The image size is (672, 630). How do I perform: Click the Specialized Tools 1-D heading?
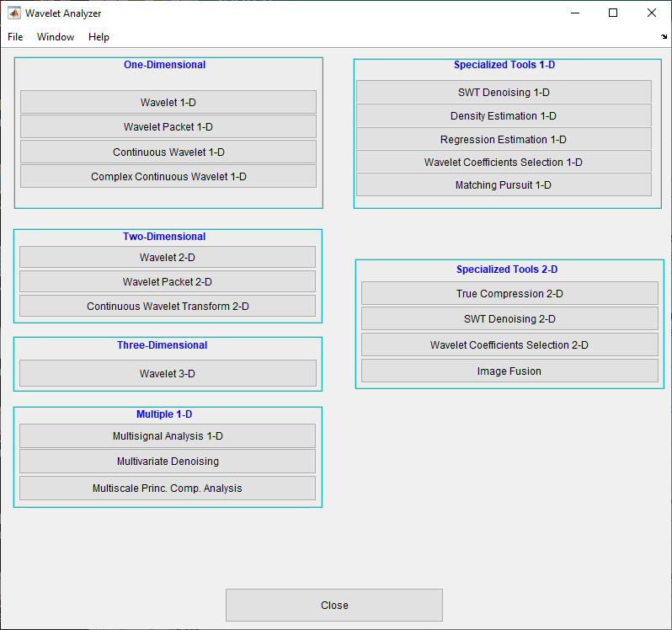(504, 65)
